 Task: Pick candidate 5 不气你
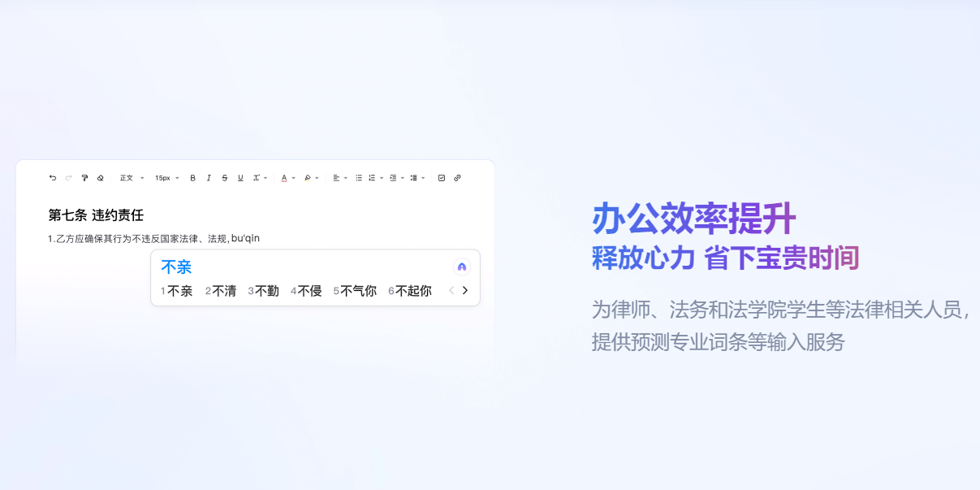click(x=355, y=291)
